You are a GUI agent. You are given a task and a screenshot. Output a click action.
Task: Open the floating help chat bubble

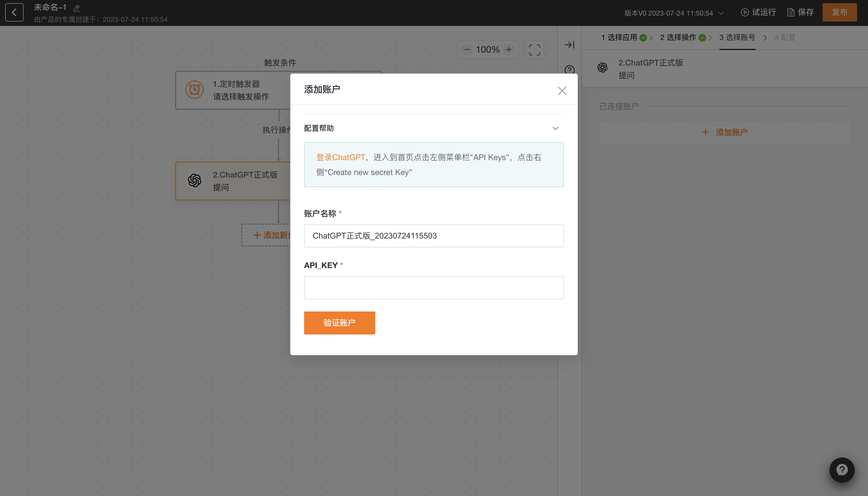coord(842,470)
